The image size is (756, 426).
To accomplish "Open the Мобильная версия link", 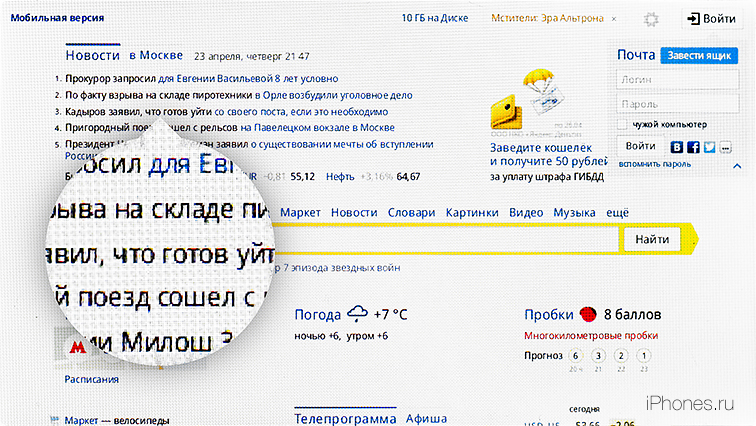I will coord(57,18).
